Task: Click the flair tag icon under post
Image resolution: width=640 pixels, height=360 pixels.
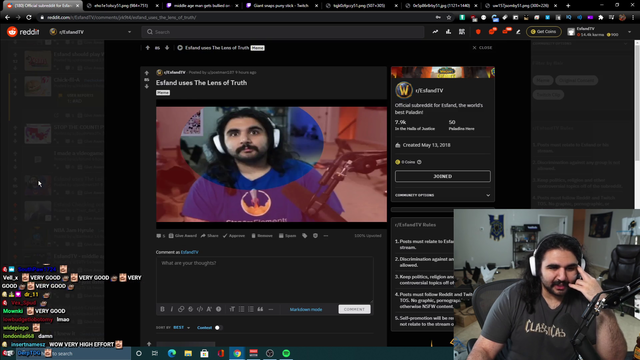Action: 304,236
